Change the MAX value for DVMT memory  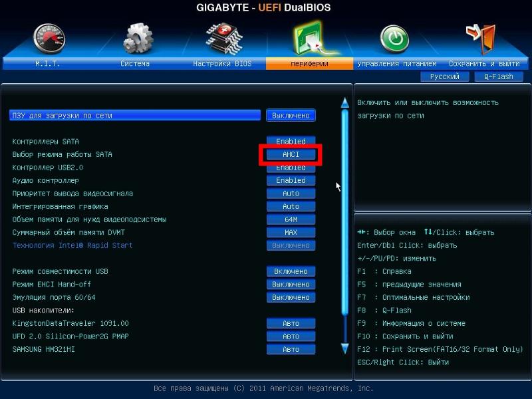tap(291, 232)
